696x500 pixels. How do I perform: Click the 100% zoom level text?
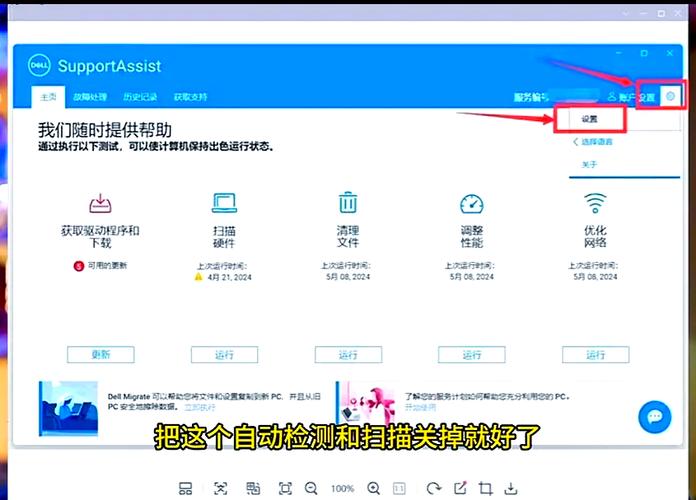tap(342, 489)
